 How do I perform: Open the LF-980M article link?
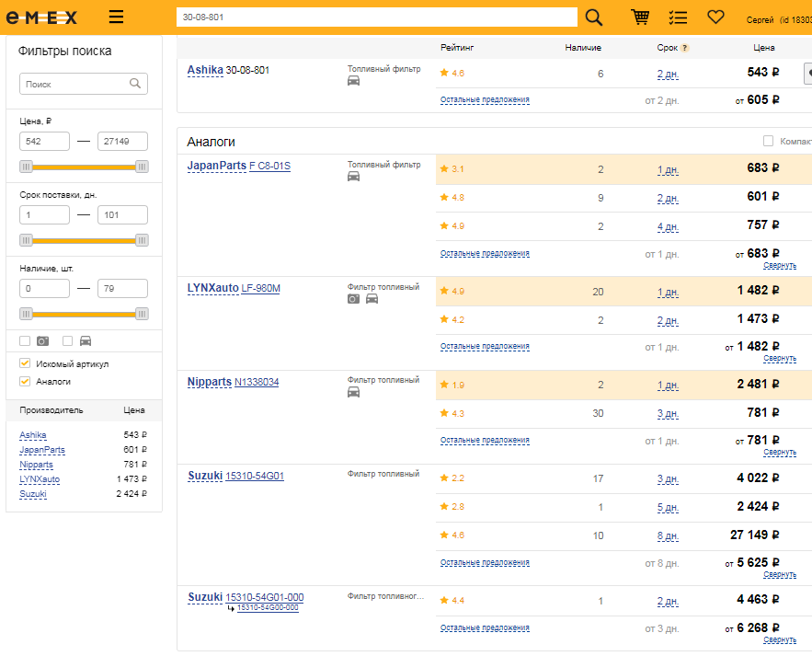tap(260, 288)
